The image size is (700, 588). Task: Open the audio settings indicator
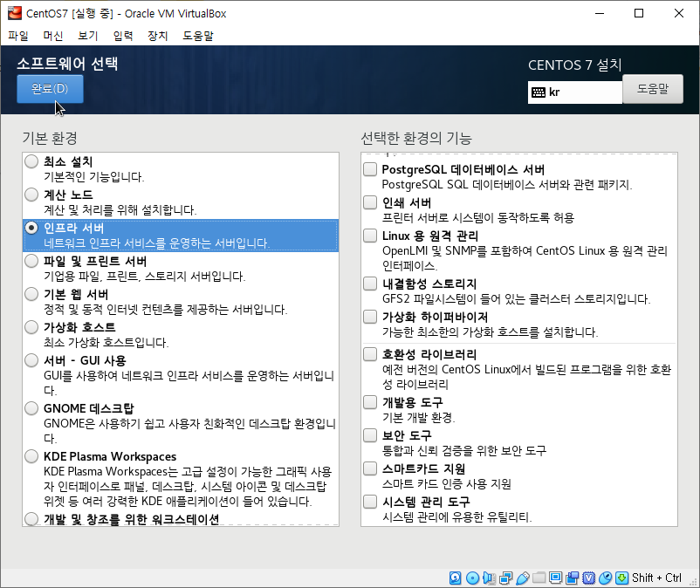[x=490, y=578]
